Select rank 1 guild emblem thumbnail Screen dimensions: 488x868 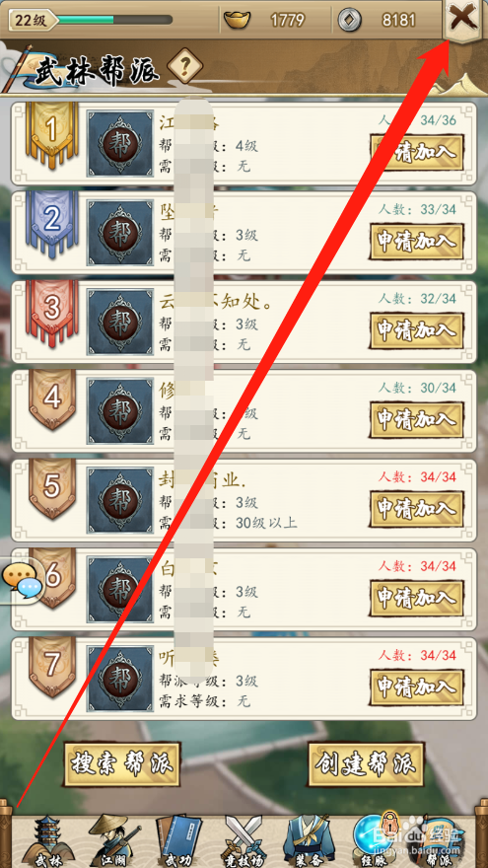[x=120, y=144]
